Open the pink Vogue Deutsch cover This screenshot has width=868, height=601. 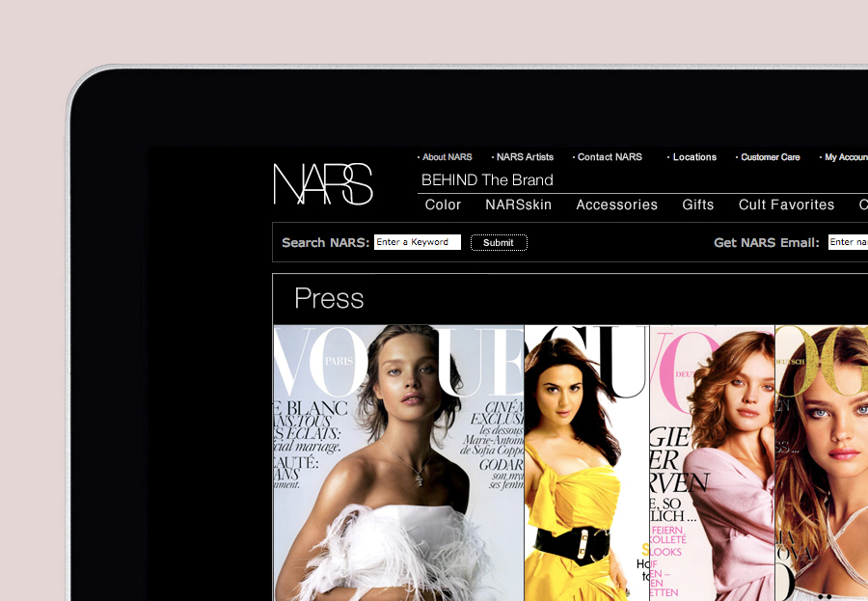(x=712, y=463)
